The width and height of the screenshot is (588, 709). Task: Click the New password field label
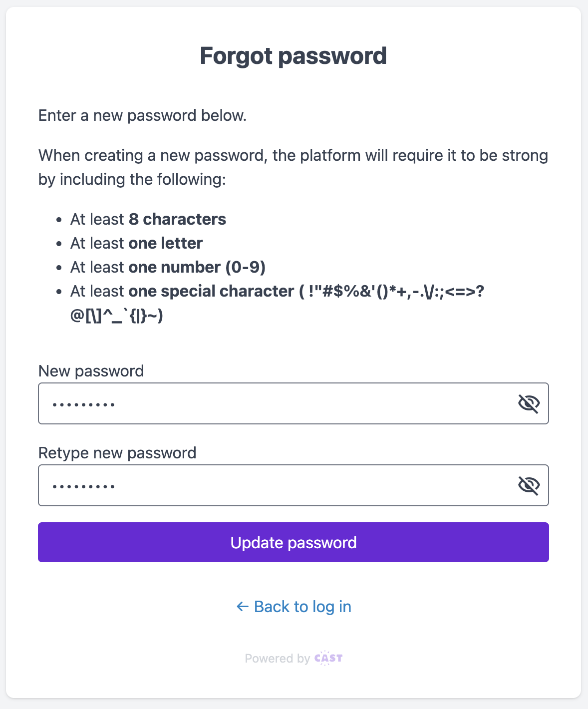91,371
